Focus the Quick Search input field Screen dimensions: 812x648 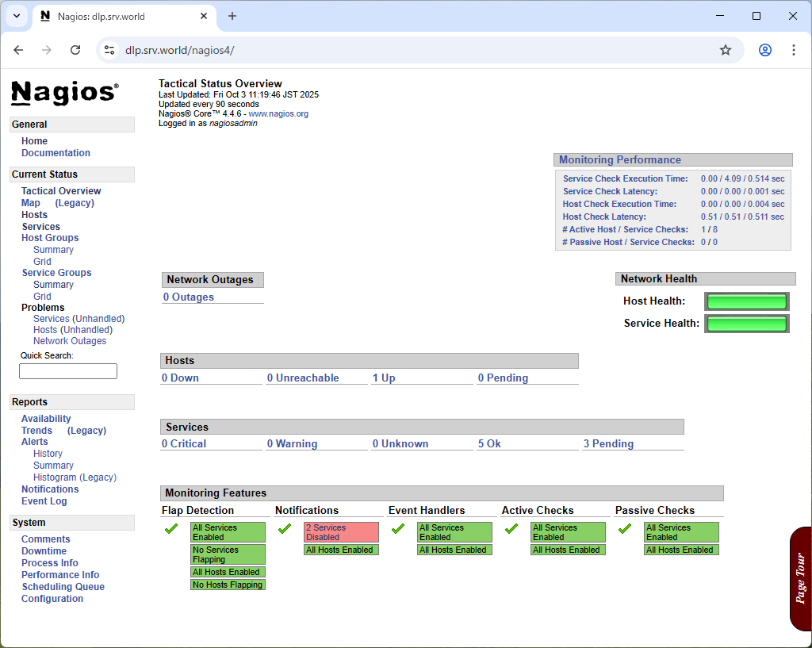(x=68, y=371)
